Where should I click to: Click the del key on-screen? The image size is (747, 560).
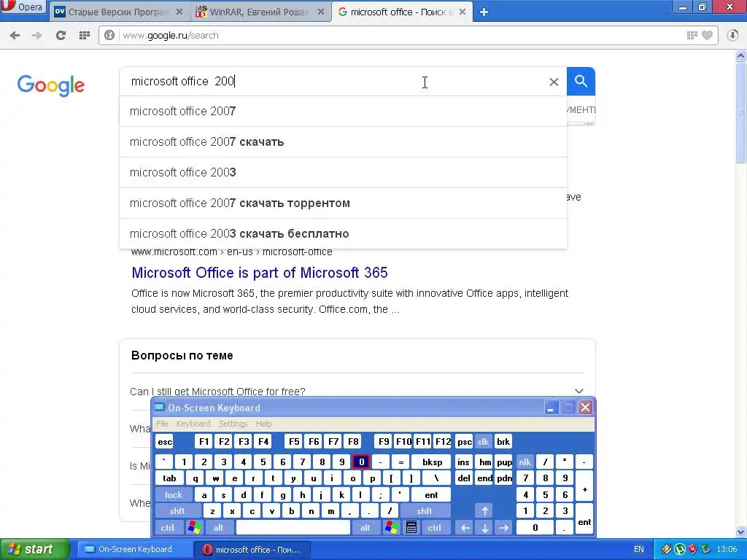[464, 478]
